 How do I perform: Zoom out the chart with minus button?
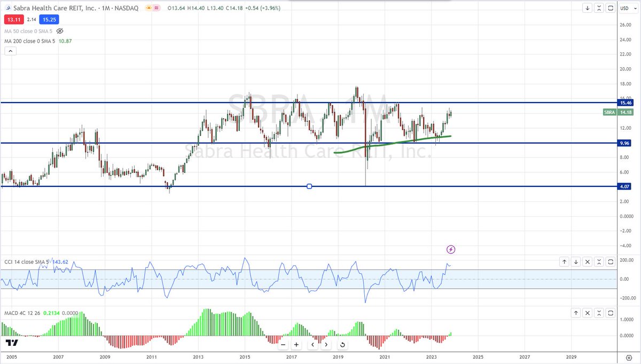pos(283,345)
